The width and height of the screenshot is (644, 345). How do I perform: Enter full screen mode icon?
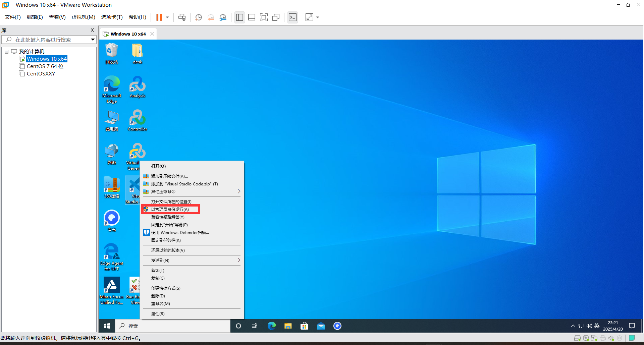click(x=264, y=17)
